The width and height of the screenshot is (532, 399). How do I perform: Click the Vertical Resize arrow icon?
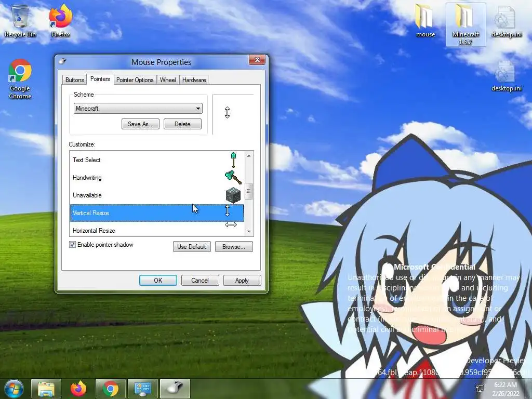tap(228, 211)
